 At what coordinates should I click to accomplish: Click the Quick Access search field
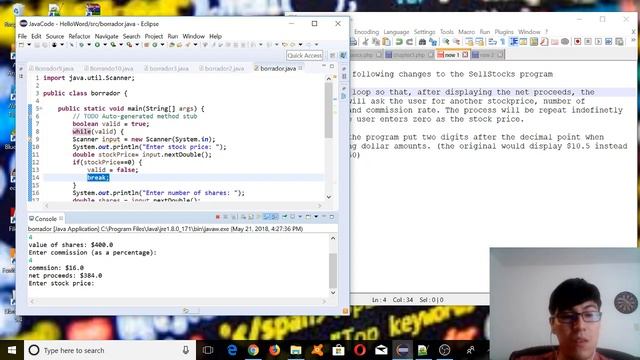tap(304, 55)
